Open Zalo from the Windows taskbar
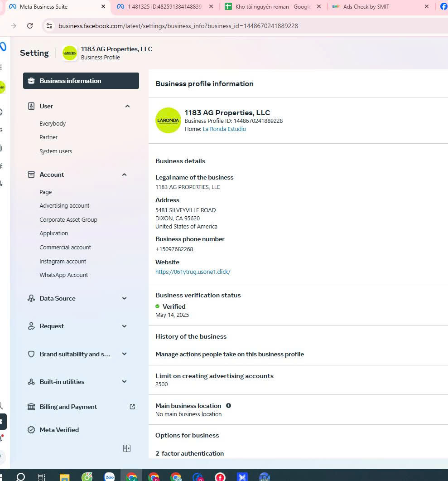Screen dimensions: 448x481 coord(109,476)
